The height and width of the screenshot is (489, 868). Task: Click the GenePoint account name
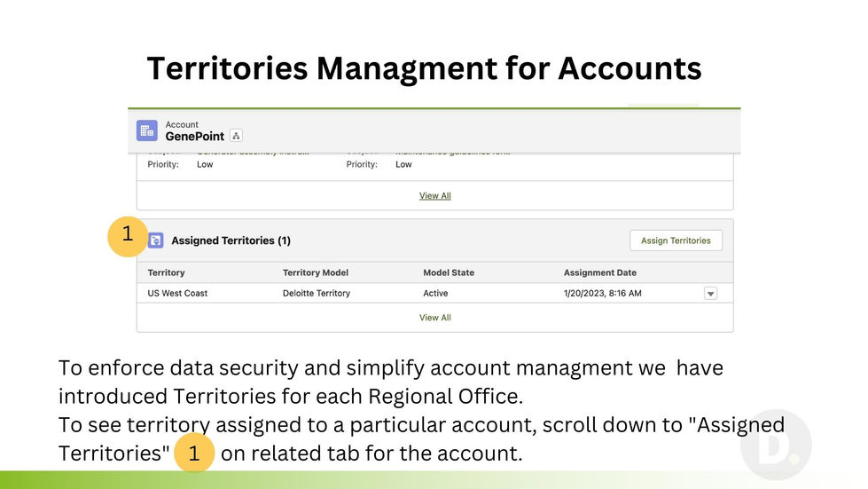coord(195,137)
